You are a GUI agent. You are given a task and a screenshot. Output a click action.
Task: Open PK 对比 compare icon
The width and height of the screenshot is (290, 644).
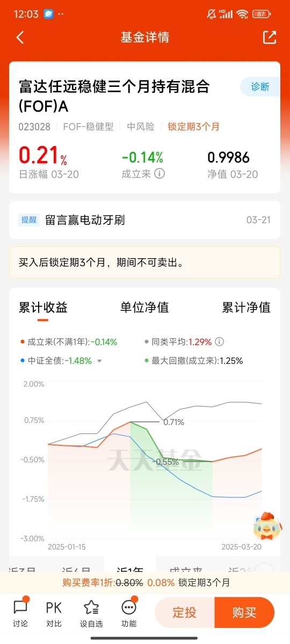54,612
